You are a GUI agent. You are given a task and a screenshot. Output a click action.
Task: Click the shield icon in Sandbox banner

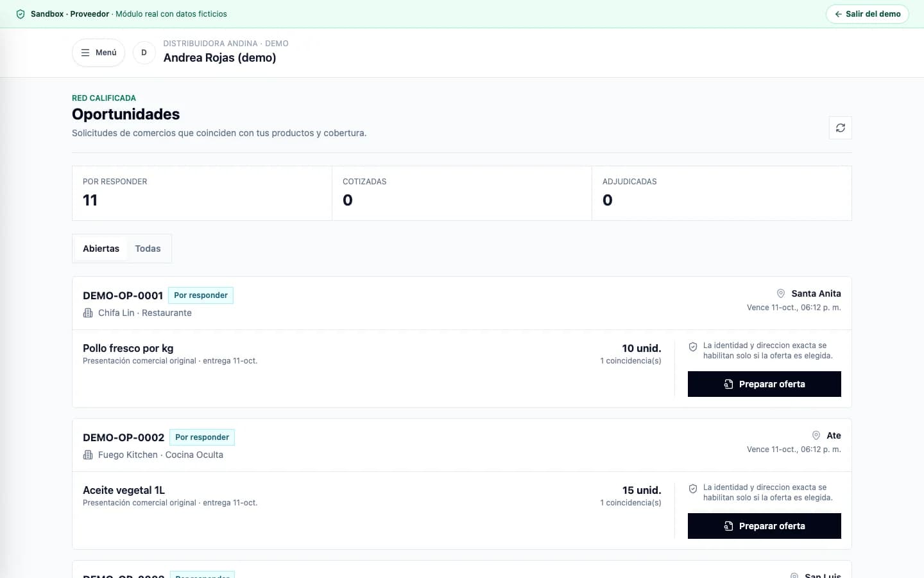[x=21, y=14]
